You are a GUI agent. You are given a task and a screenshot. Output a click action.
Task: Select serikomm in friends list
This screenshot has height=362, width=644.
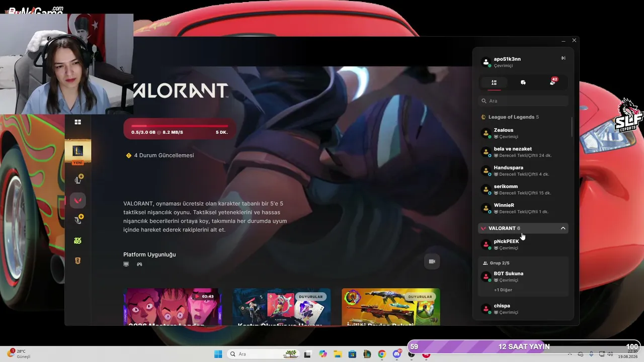pyautogui.click(x=523, y=190)
